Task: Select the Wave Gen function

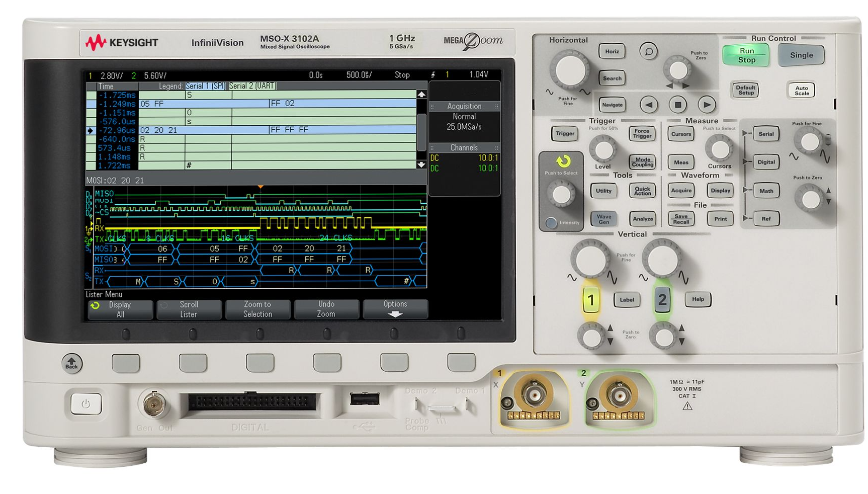Action: [x=603, y=219]
